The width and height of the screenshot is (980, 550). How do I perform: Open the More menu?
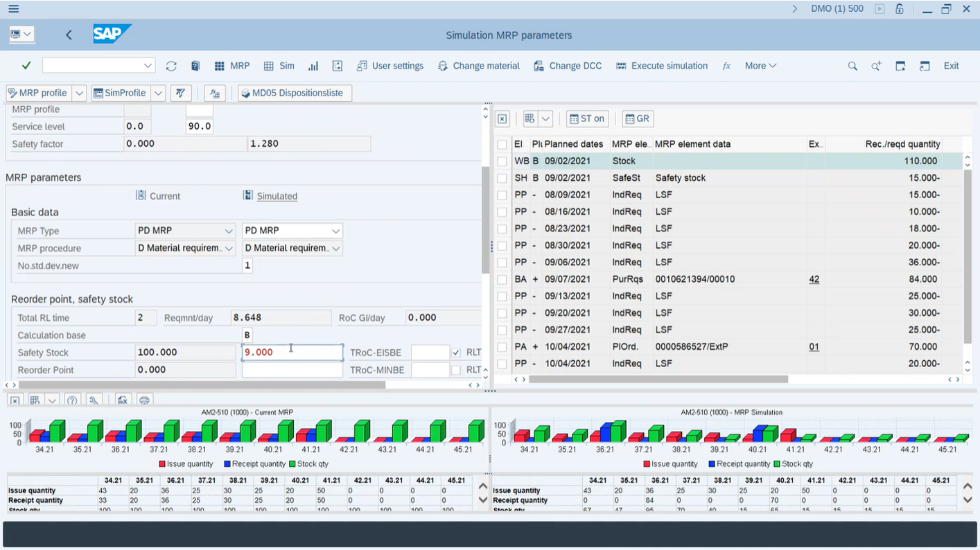760,66
